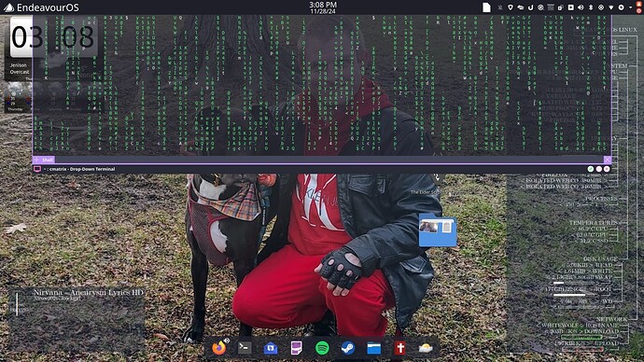The width and height of the screenshot is (644, 362).
Task: Click the red lock icon in panel corner
Action: (638, 4)
